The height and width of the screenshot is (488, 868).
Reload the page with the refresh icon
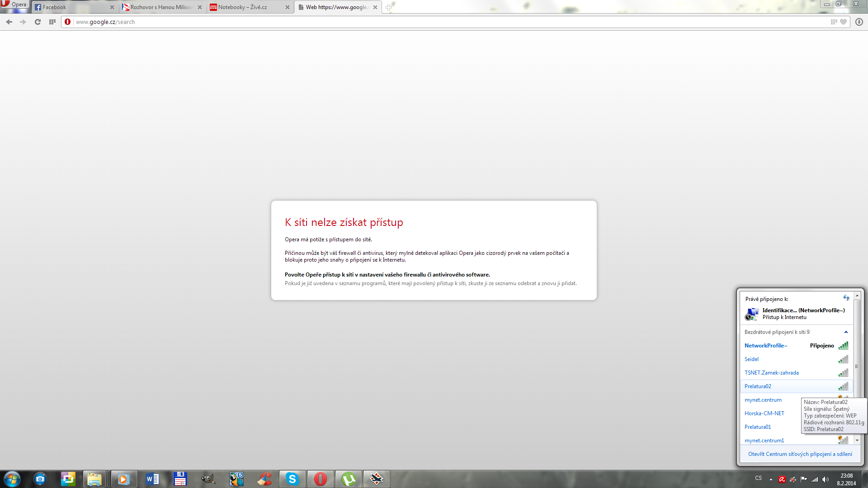click(x=38, y=22)
